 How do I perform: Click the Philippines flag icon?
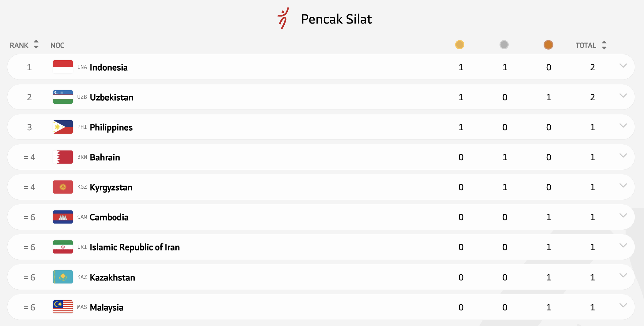[x=63, y=127]
